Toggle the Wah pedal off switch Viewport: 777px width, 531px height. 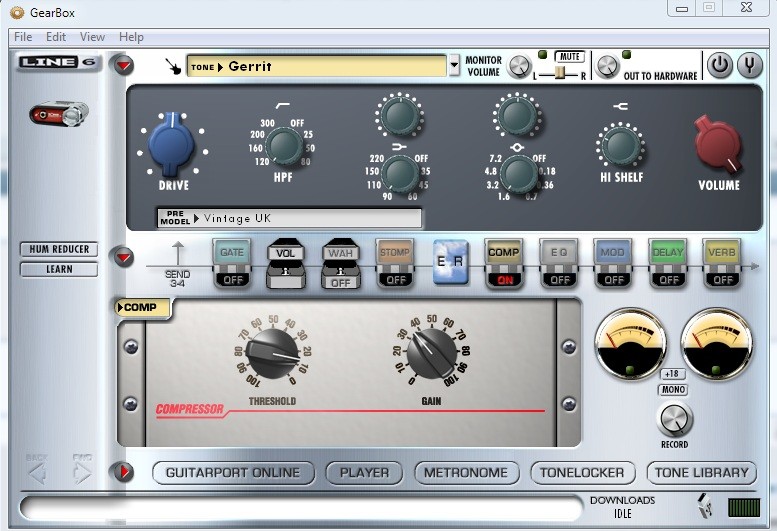pos(340,282)
